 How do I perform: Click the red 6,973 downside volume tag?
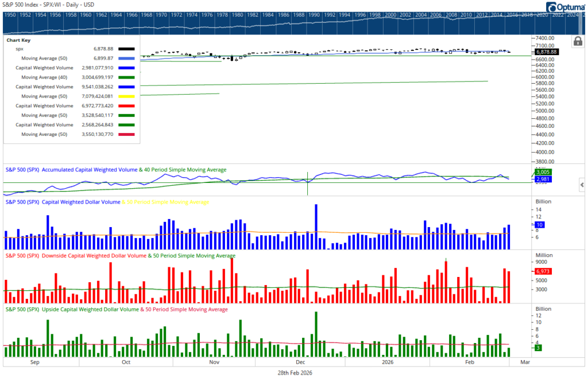coord(543,271)
